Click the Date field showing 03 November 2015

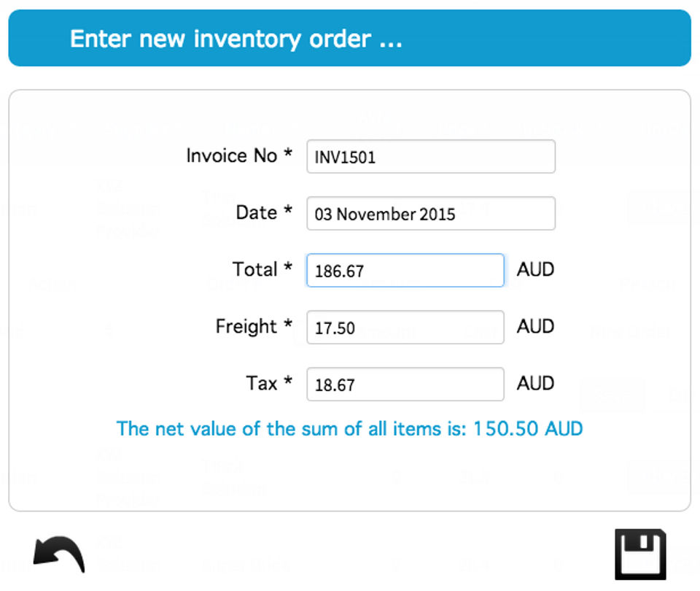pos(430,214)
